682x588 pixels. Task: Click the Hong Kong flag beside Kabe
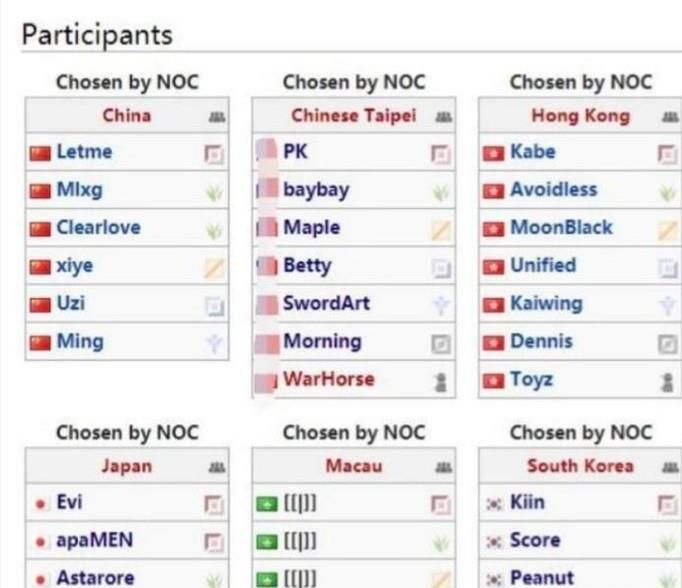tap(492, 153)
